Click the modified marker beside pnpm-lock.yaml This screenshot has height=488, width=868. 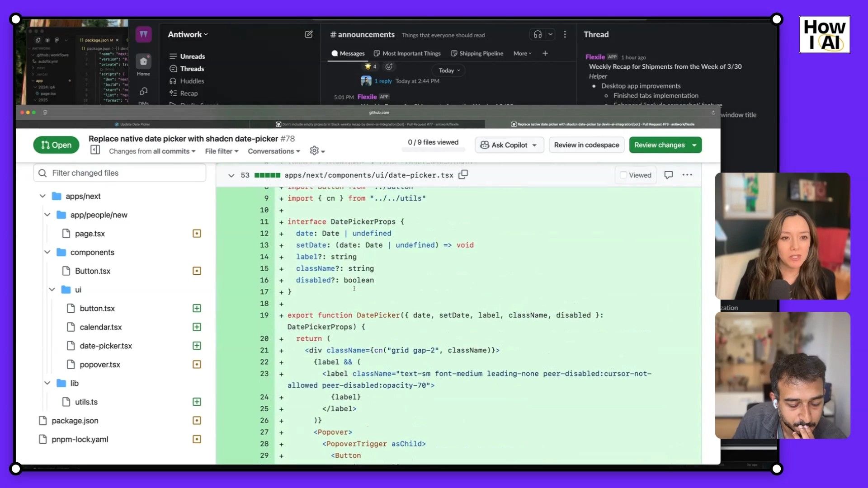197,439
